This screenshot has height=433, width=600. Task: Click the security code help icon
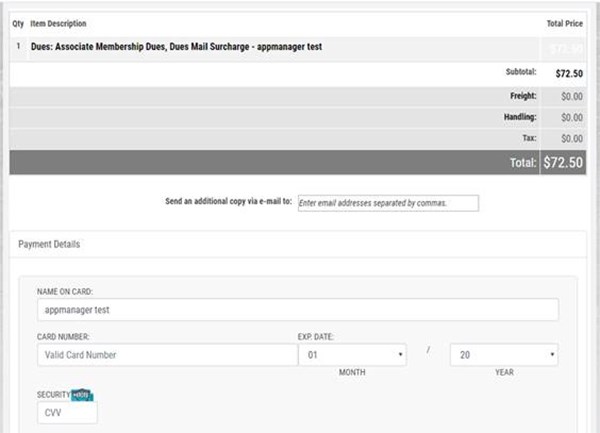click(81, 394)
